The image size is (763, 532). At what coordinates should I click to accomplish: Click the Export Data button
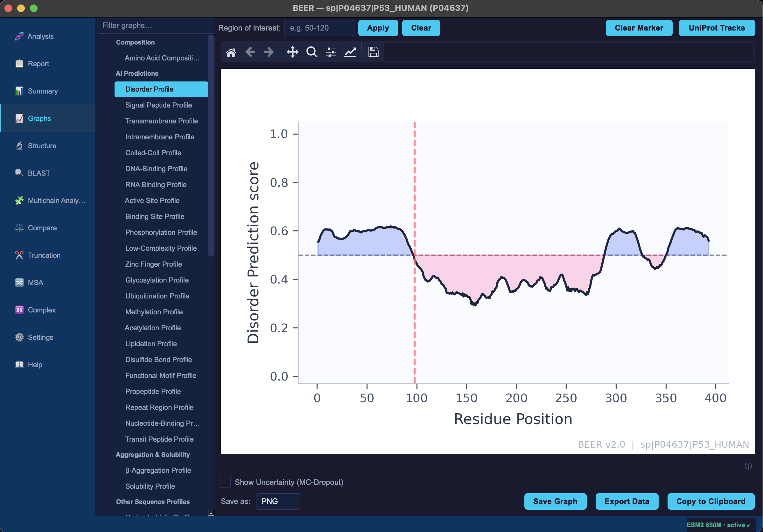(x=627, y=501)
